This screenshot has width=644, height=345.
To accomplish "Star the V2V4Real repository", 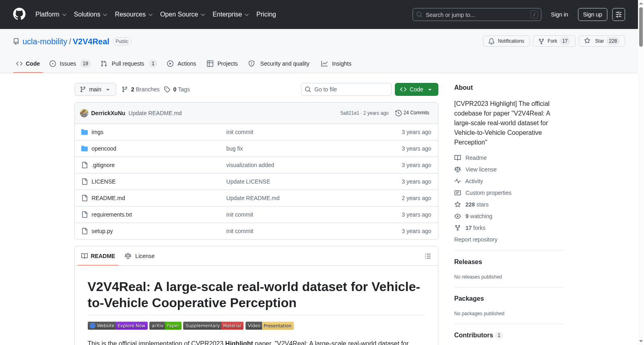I will tap(602, 41).
